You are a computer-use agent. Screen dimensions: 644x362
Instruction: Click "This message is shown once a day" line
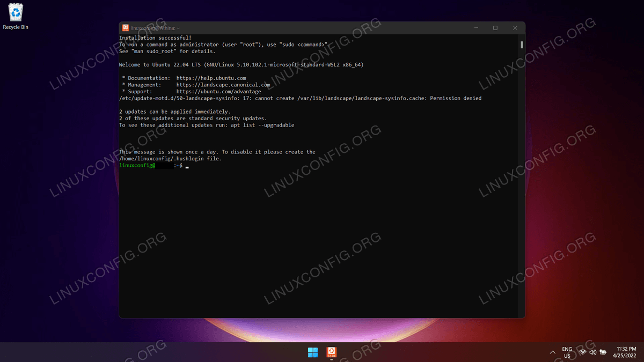coord(217,152)
